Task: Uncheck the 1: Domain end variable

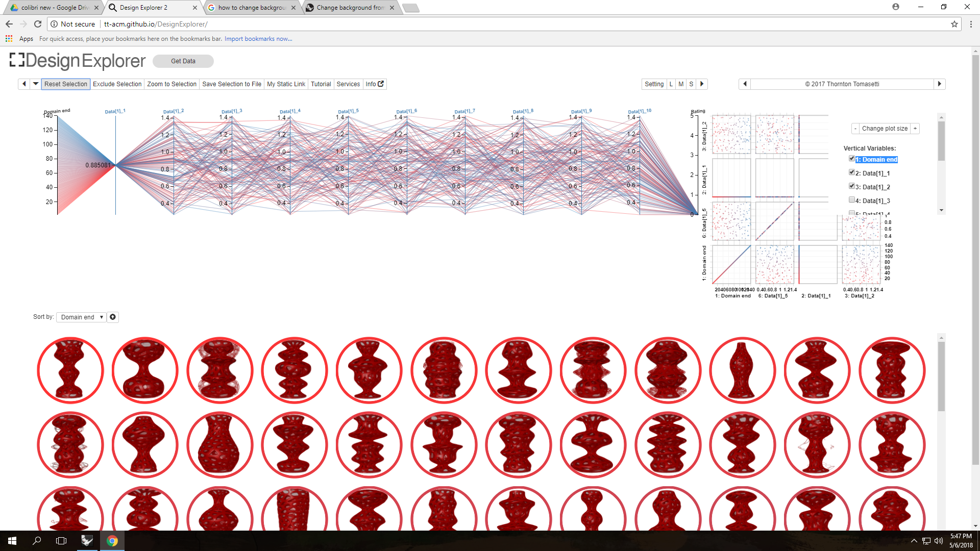Action: [x=851, y=159]
